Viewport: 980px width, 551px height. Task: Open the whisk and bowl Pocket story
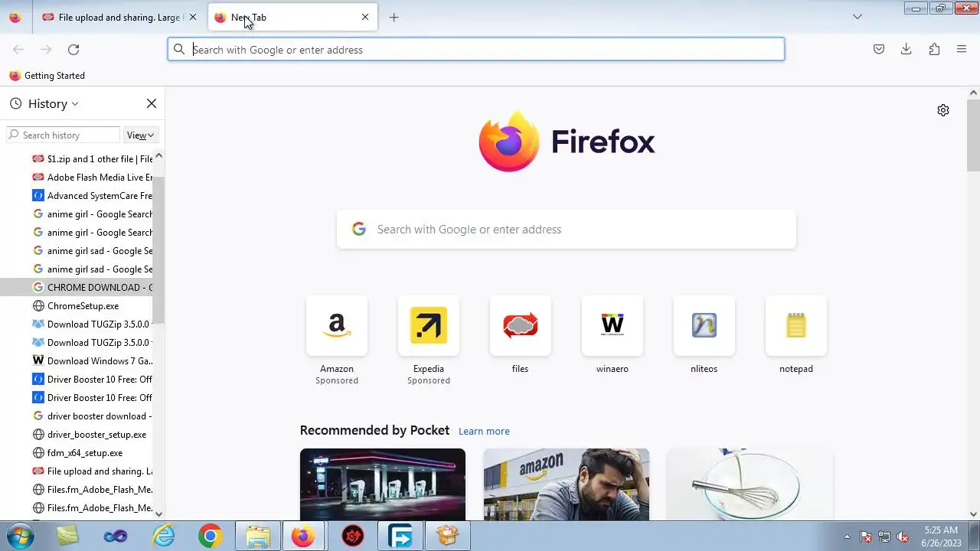click(x=750, y=484)
